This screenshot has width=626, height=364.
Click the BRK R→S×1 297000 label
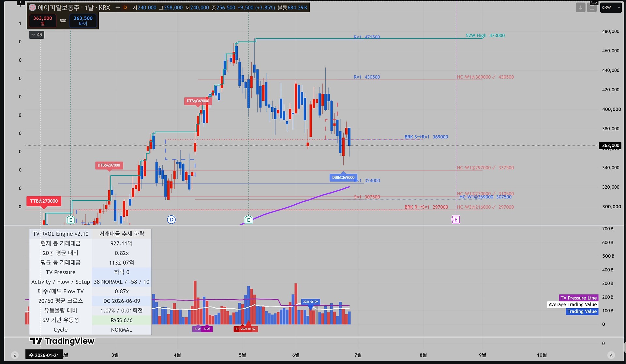click(426, 207)
